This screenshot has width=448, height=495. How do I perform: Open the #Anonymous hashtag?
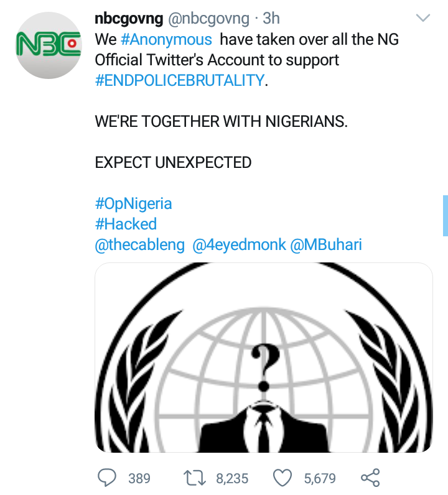(166, 40)
